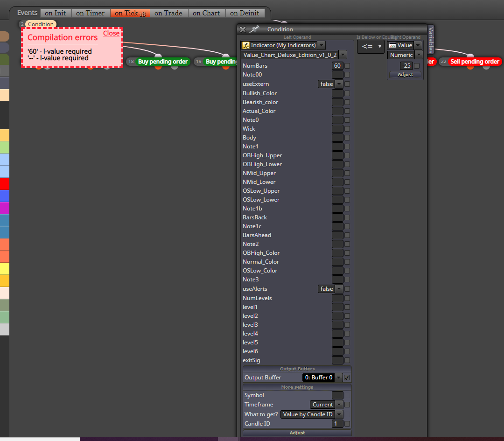The image size is (504, 441).
Task: Switch to the on Trade event tab
Action: click(x=168, y=13)
